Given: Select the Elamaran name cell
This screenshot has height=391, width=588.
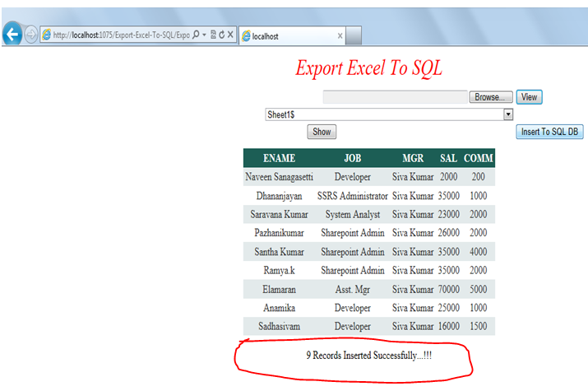Looking at the screenshot, I should [x=279, y=289].
